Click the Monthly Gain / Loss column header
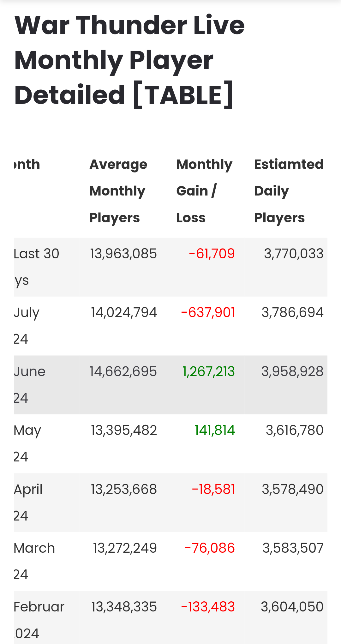This screenshot has height=644, width=341. [204, 191]
